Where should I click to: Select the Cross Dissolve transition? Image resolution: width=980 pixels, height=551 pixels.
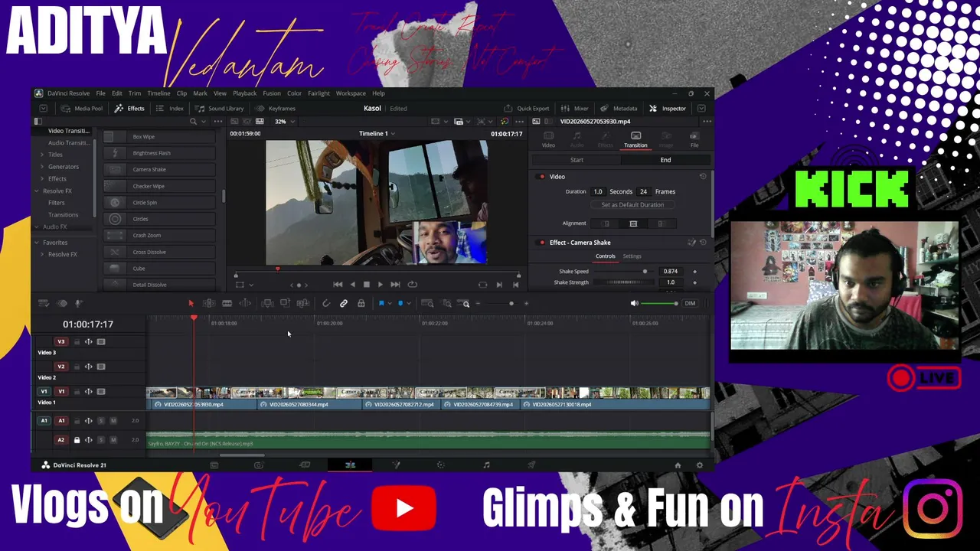[x=159, y=252]
